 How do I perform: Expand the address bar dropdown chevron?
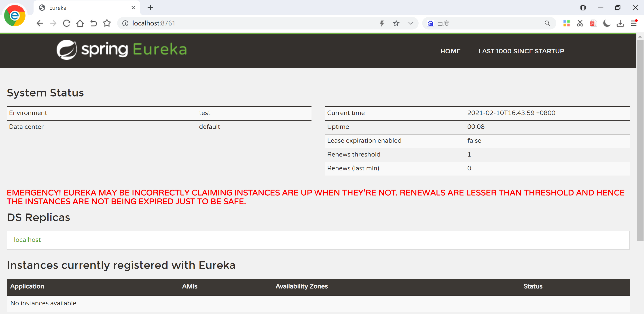[x=411, y=23]
